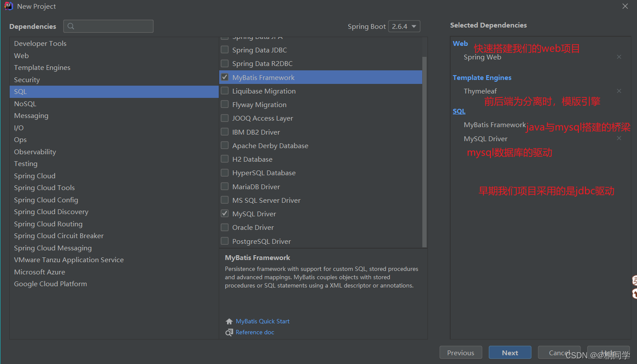Select the Developer Tools category
Viewport: 637px width, 364px height.
(x=114, y=43)
